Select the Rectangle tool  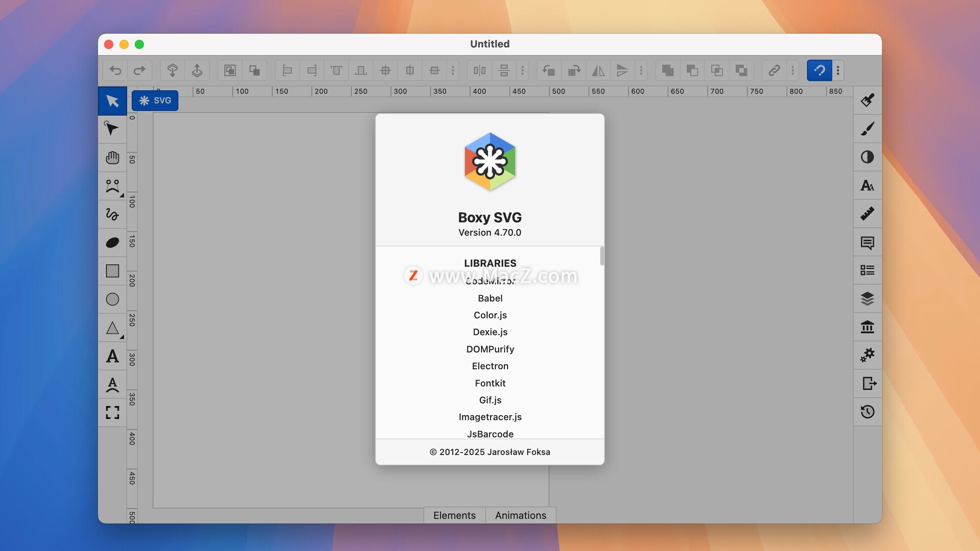tap(112, 271)
